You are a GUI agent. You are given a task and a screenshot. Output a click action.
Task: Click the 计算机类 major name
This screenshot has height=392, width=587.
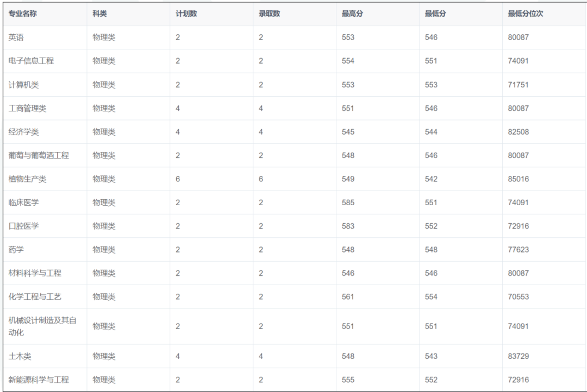click(23, 85)
